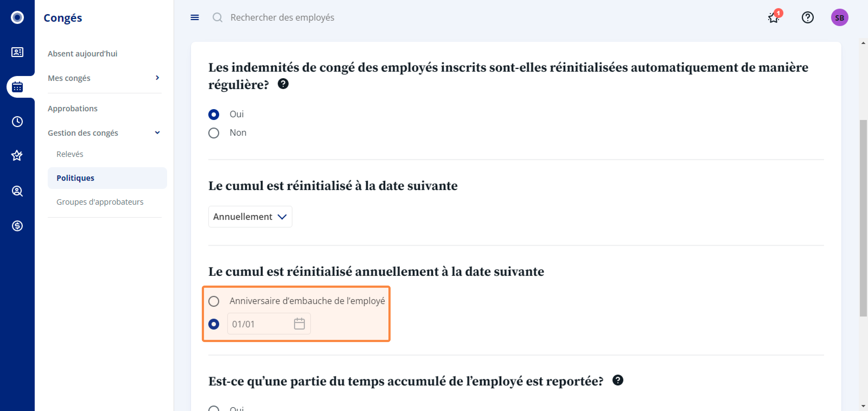The image size is (868, 411).
Task: Open the Relevés link
Action: [70, 154]
